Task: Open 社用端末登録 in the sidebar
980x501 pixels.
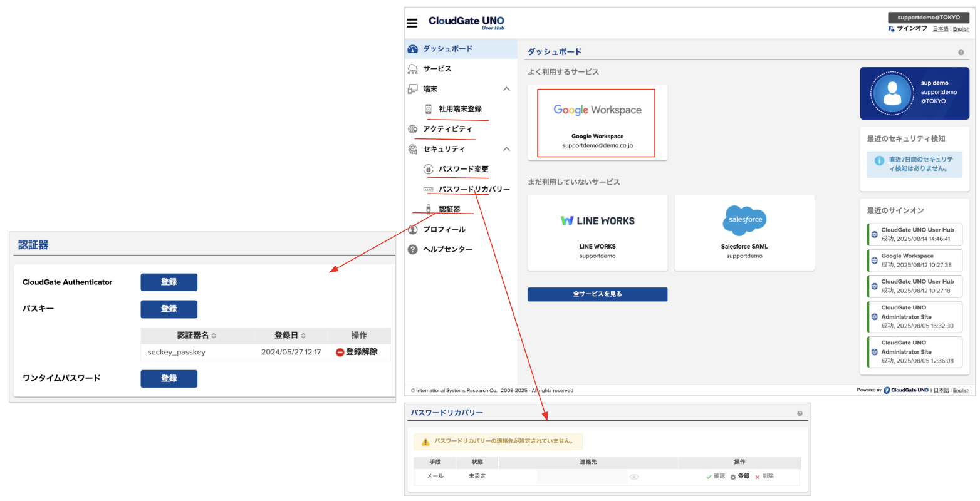Action: (461, 109)
